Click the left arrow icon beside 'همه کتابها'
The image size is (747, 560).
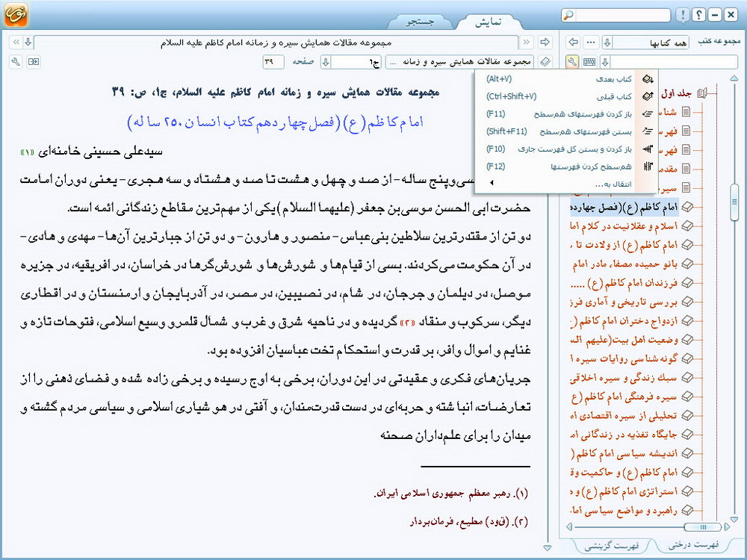573,42
